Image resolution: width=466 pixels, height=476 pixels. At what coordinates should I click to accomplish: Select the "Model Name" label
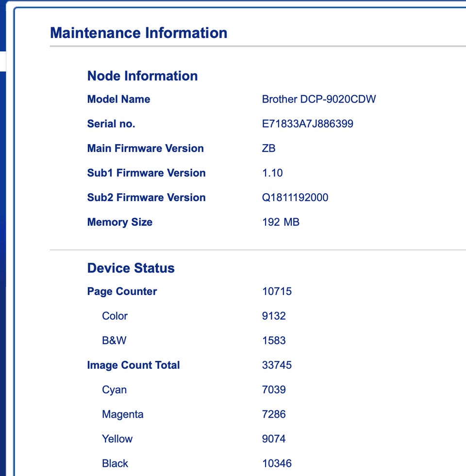tap(118, 99)
